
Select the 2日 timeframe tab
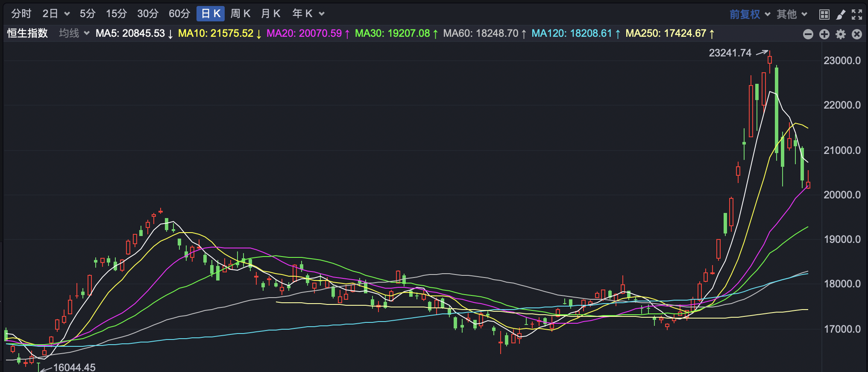tap(50, 14)
